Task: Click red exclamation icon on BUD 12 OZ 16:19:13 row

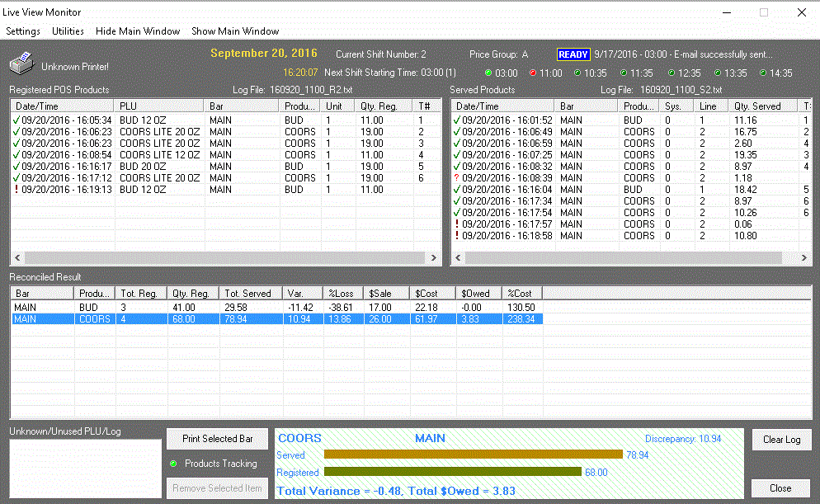Action: coord(16,190)
